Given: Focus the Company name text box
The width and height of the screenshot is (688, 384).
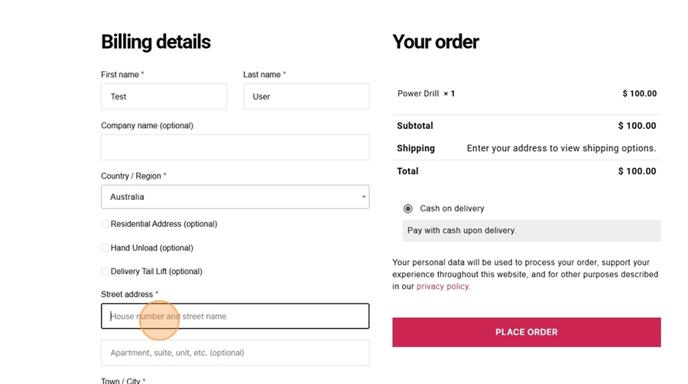Looking at the screenshot, I should pyautogui.click(x=235, y=147).
